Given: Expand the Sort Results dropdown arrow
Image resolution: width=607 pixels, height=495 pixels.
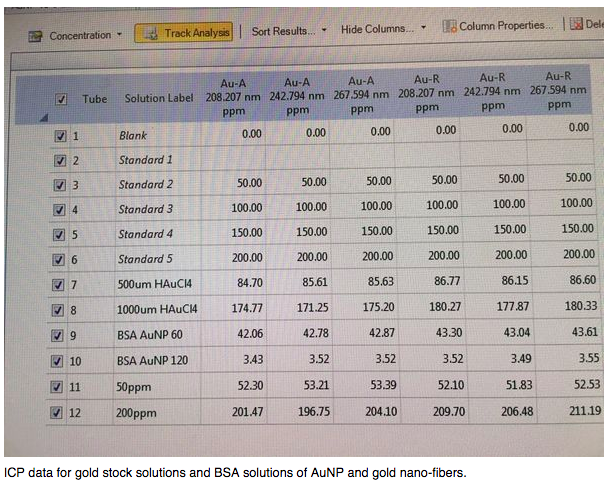Looking at the screenshot, I should tap(324, 30).
